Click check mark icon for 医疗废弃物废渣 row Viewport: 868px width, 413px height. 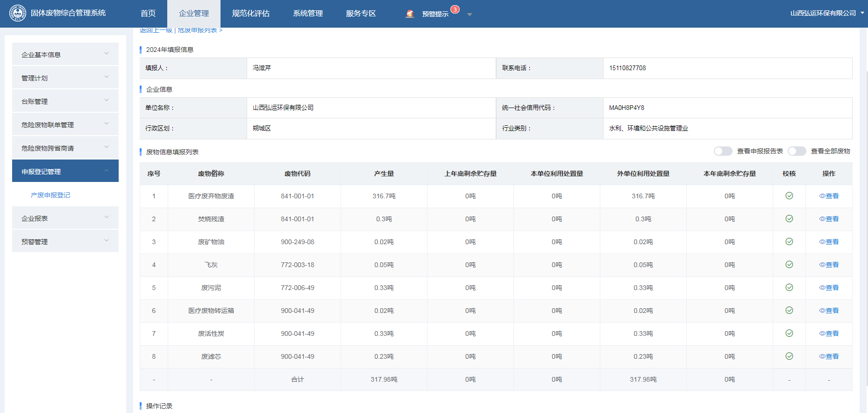pos(789,196)
